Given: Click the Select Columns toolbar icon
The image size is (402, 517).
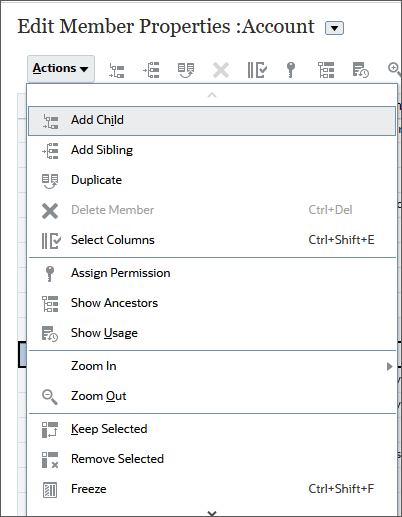Looking at the screenshot, I should 257,70.
